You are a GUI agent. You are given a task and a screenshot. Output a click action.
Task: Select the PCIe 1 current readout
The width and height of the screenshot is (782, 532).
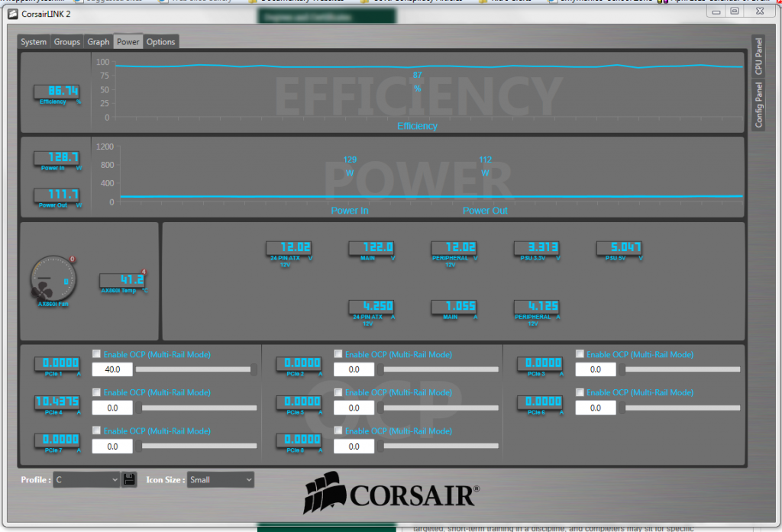(57, 363)
